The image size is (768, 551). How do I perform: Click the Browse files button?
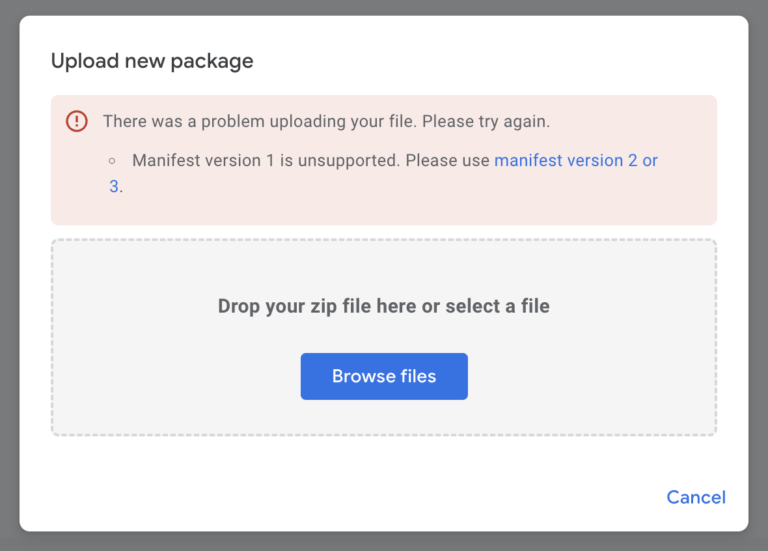tap(384, 376)
